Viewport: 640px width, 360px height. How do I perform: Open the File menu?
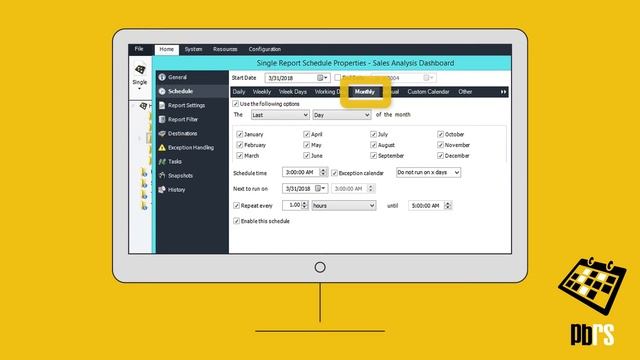tap(139, 49)
